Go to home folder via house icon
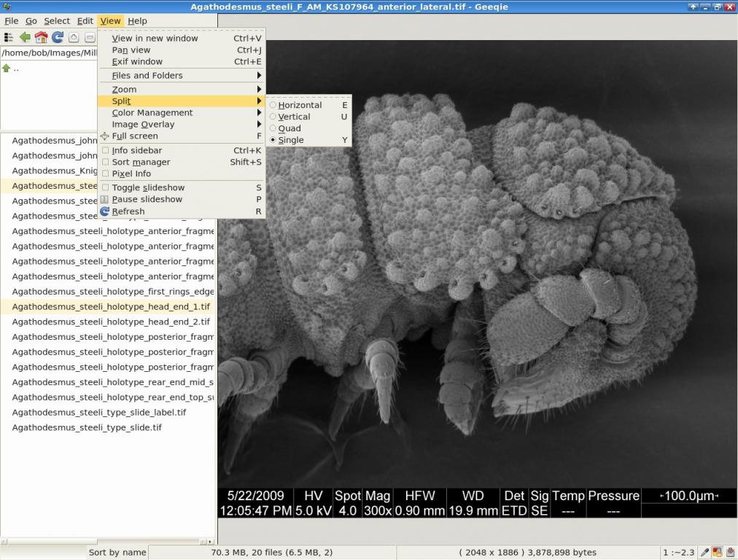This screenshot has height=560, width=738. (42, 37)
